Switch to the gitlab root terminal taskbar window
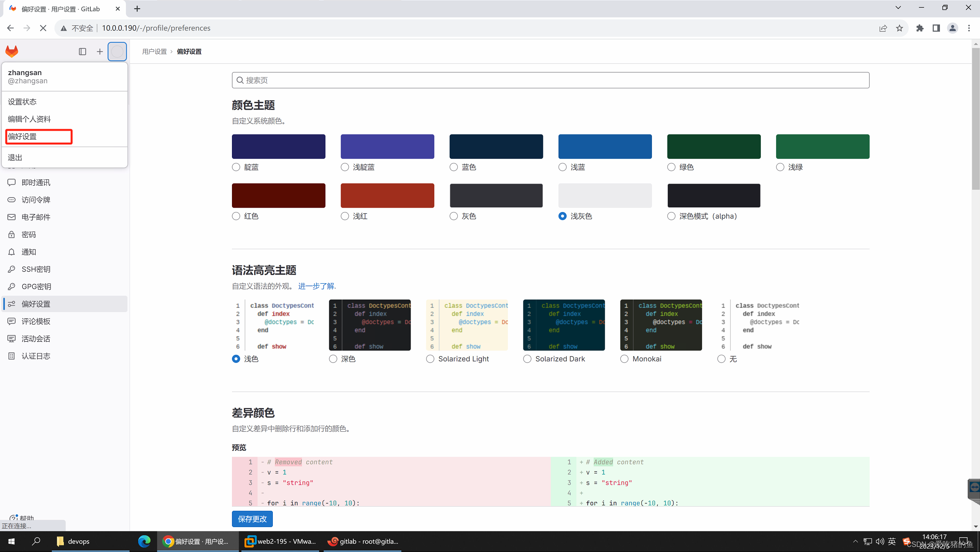Image resolution: width=980 pixels, height=552 pixels. tap(363, 541)
